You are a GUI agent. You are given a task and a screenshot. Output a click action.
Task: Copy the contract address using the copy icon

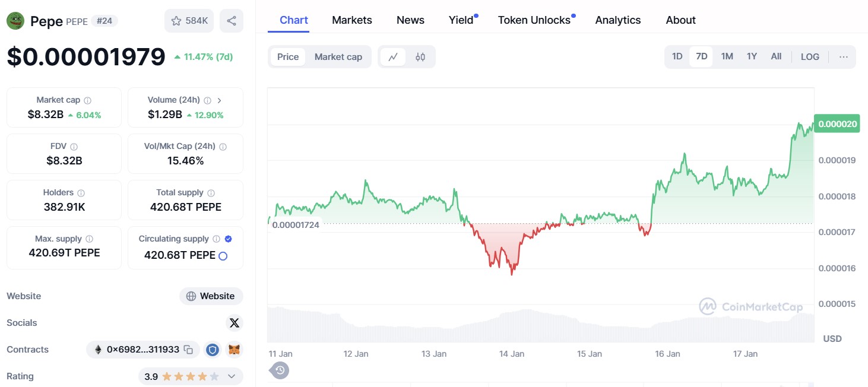tap(189, 350)
